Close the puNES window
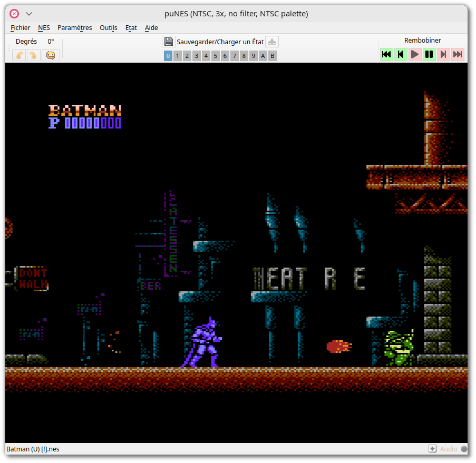The width and height of the screenshot is (476, 463). tap(14, 14)
